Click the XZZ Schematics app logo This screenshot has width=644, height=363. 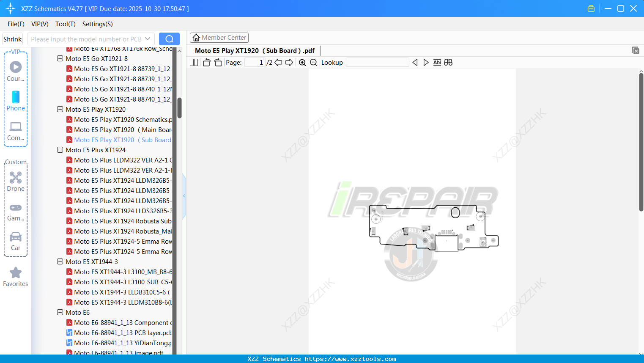11,8
